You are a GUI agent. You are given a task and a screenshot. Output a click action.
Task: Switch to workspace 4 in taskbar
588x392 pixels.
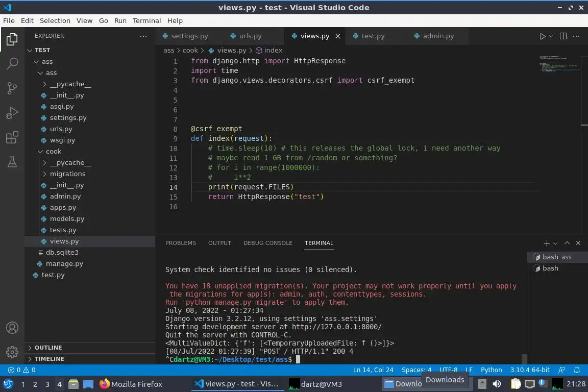pos(59,384)
